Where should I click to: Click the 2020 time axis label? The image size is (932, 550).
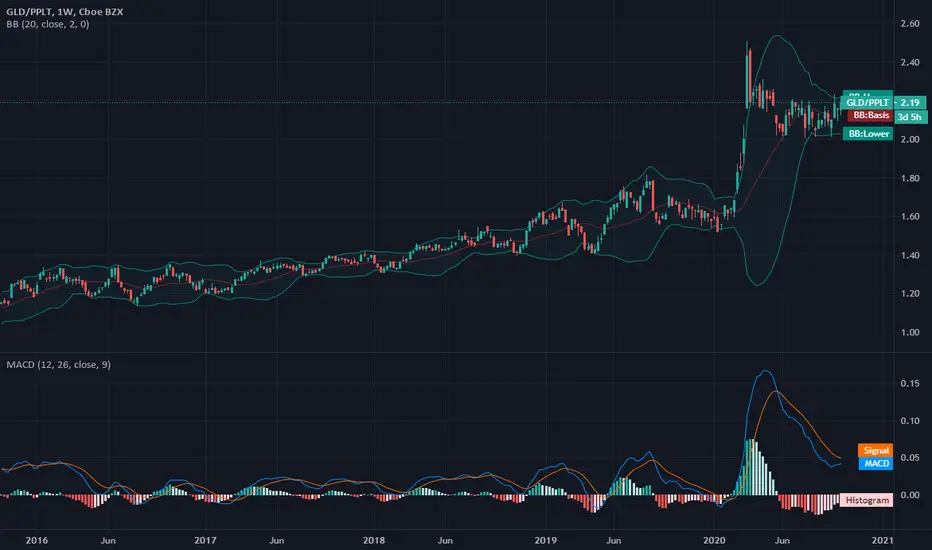click(714, 540)
